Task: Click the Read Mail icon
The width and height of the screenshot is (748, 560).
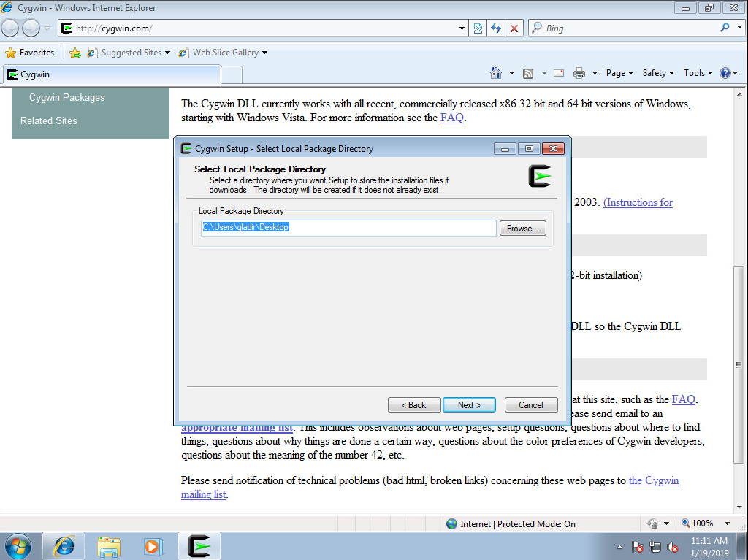Action: [x=559, y=73]
